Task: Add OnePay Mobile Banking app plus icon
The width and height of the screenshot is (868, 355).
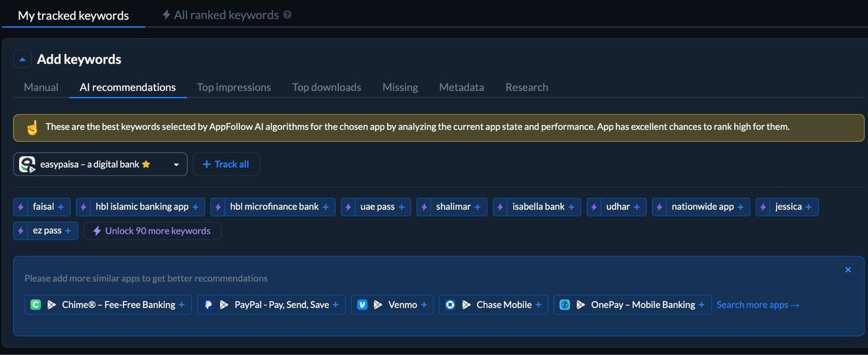Action: pos(701,305)
